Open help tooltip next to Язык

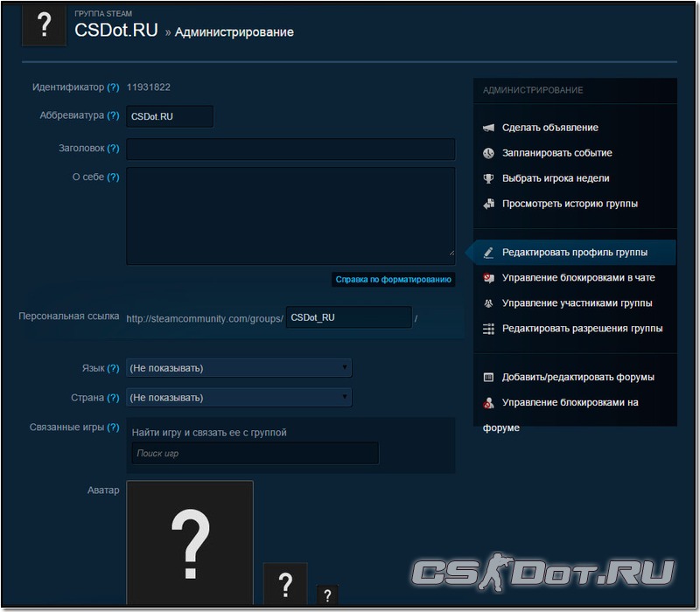tap(114, 368)
